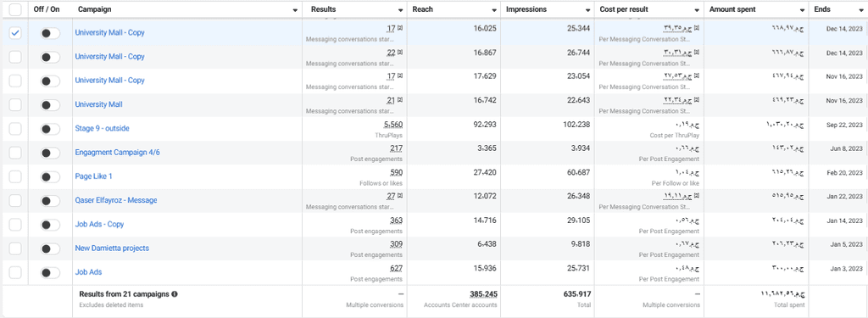This screenshot has width=868, height=318.
Task: Uncheck the selected University Mall - Copy row
Action: (x=15, y=33)
